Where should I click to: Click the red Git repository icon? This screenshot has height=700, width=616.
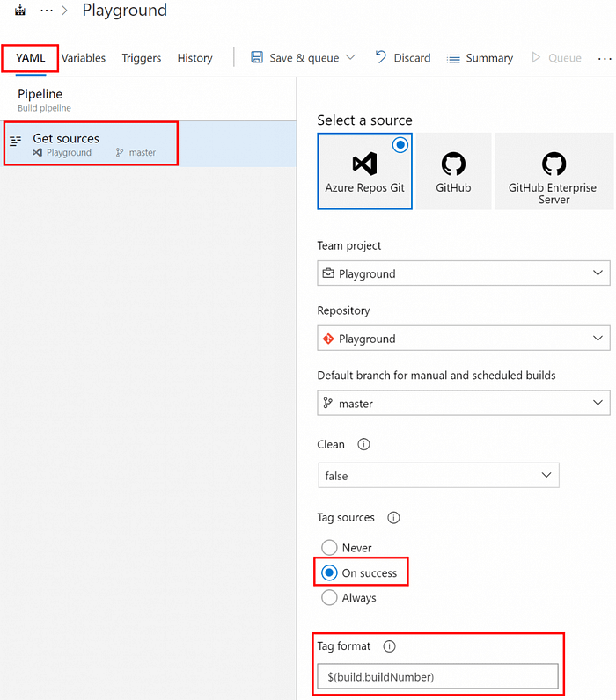(x=328, y=339)
